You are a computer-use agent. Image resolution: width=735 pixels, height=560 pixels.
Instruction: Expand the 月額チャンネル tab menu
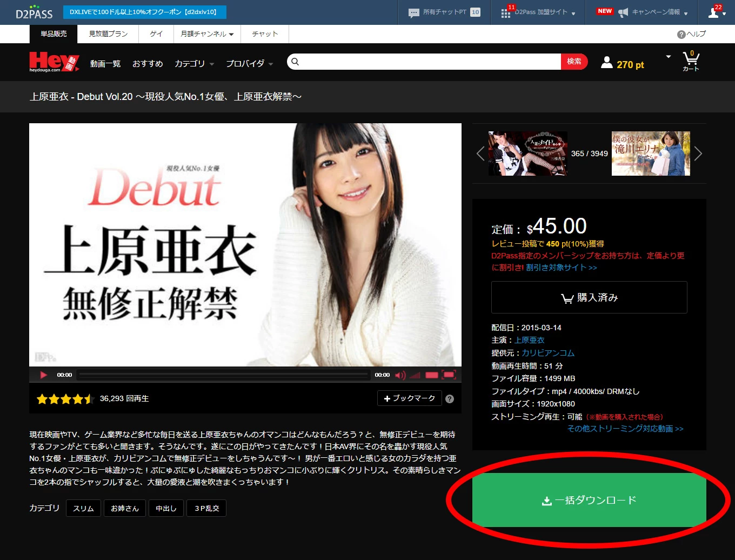tap(207, 34)
